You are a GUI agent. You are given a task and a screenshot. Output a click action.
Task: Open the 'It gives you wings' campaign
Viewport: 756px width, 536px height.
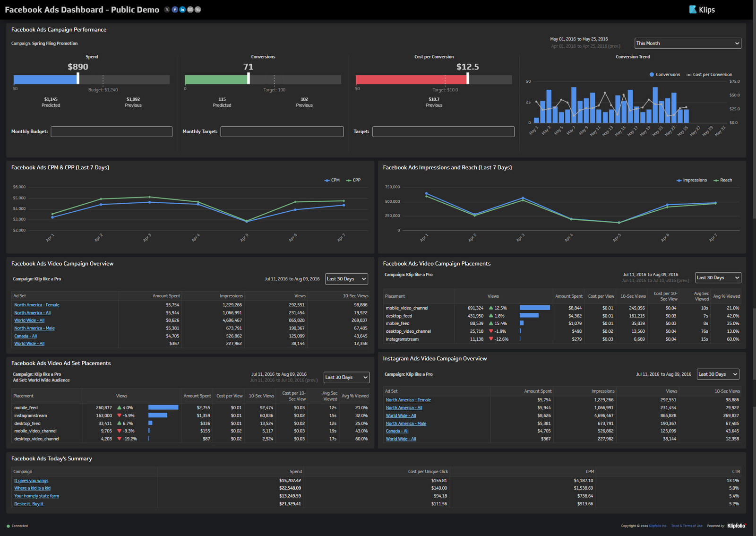tap(31, 481)
